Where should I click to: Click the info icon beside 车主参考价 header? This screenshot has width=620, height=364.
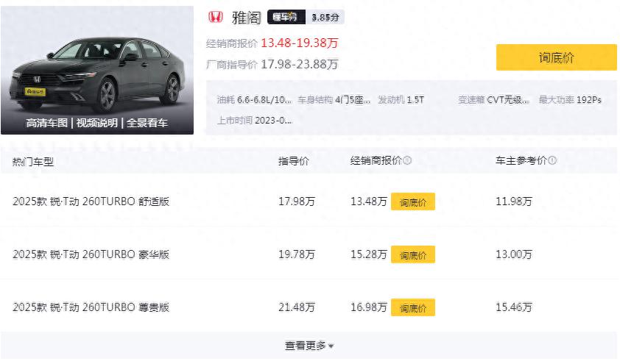552,161
